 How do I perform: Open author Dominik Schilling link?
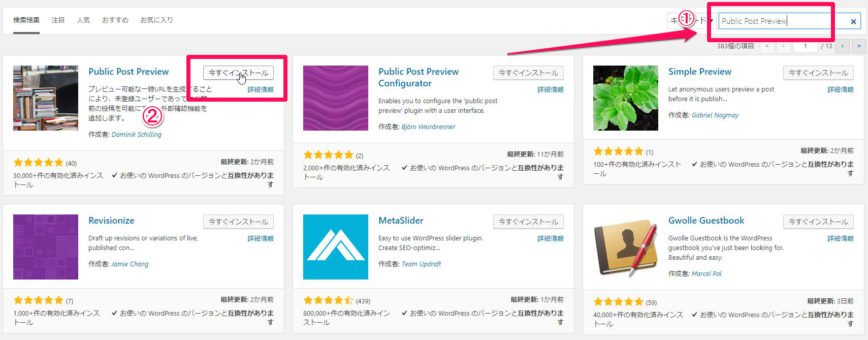tap(137, 135)
